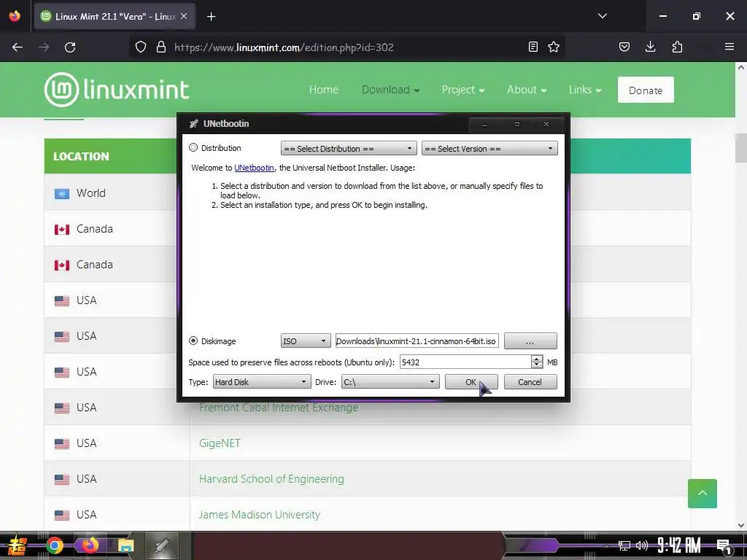Click the Cancel button in UNetbootin

pyautogui.click(x=530, y=382)
